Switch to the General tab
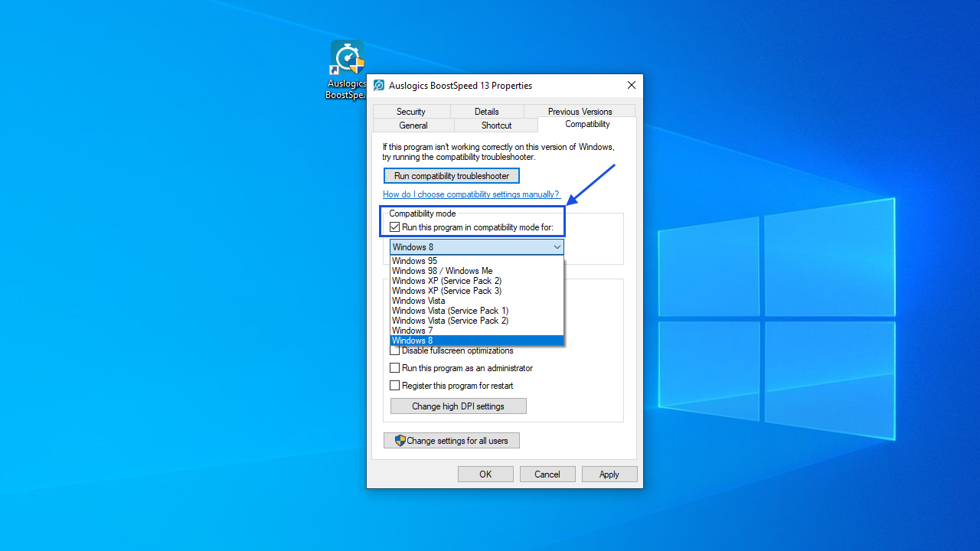This screenshot has width=980, height=551. coord(413,126)
